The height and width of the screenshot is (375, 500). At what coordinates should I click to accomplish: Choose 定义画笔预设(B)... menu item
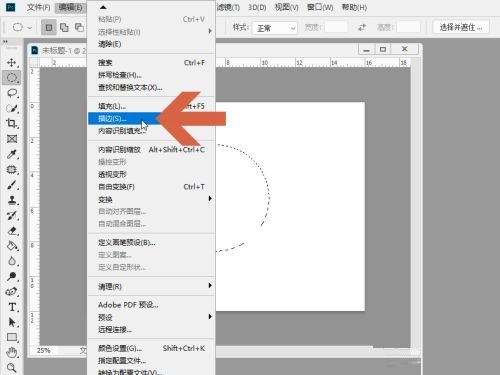[x=151, y=243]
